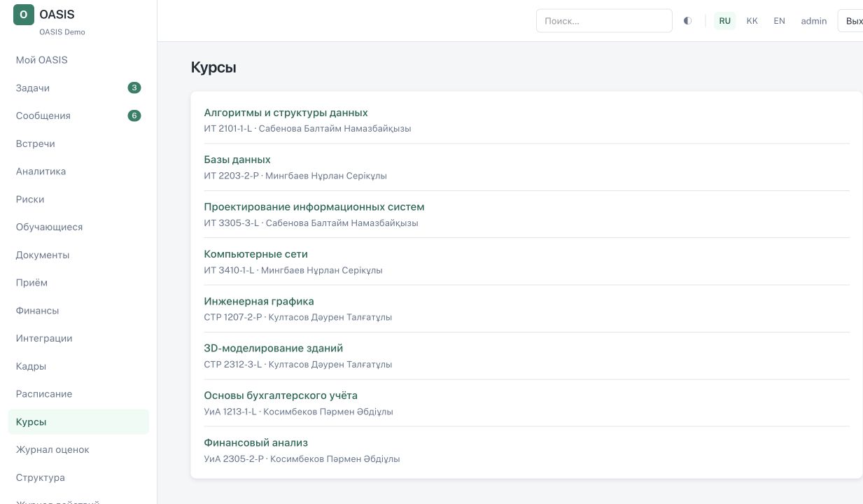The image size is (863, 504).
Task: Open course Алгоритмы и структуры данных
Action: [286, 113]
